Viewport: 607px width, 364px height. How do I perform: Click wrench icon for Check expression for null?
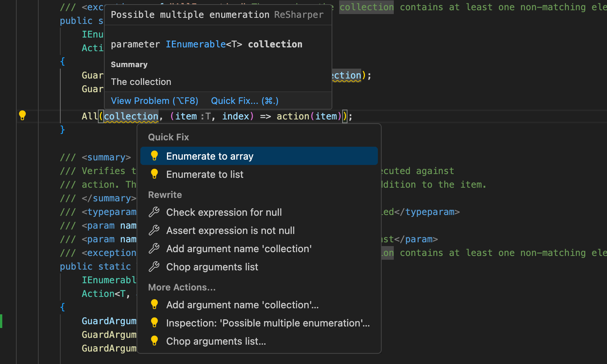[154, 212]
